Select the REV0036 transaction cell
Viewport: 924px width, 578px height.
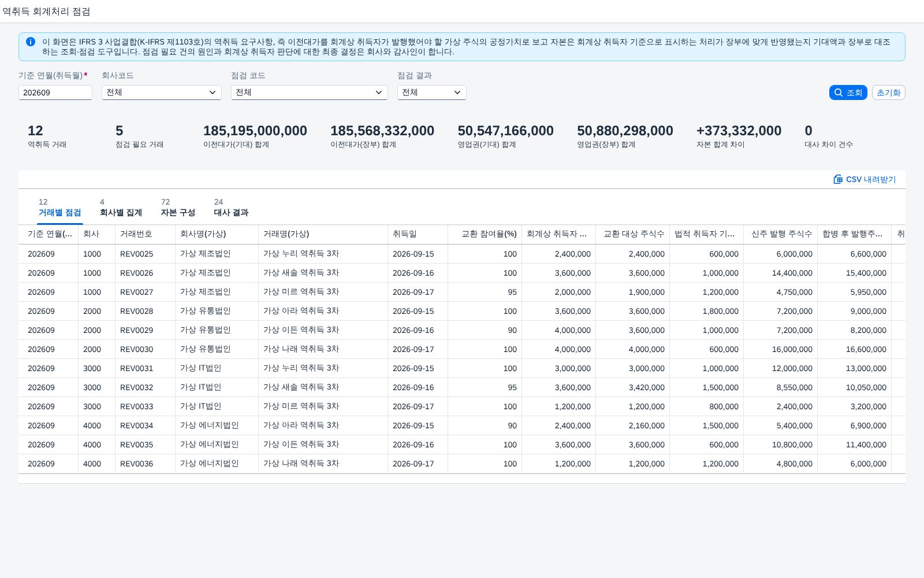(137, 464)
